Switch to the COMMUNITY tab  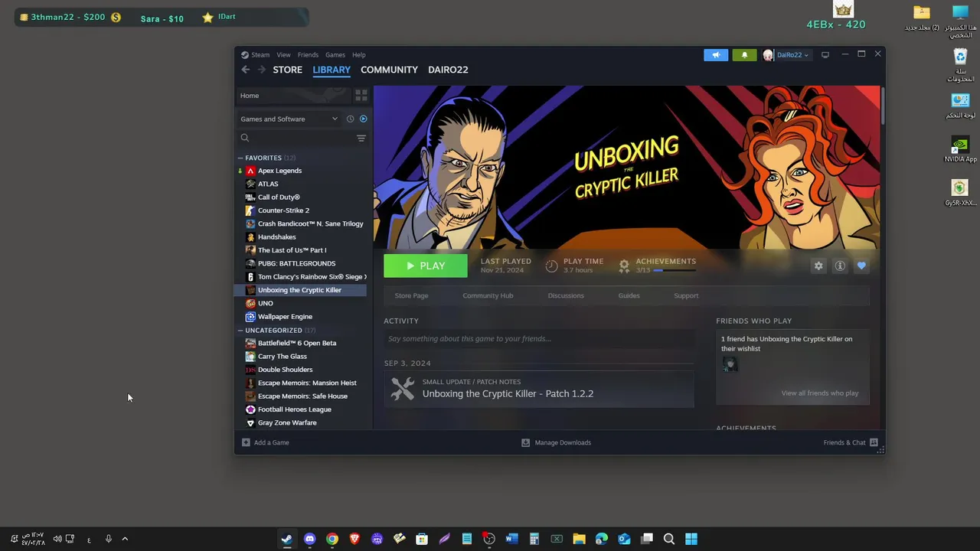[x=389, y=70]
